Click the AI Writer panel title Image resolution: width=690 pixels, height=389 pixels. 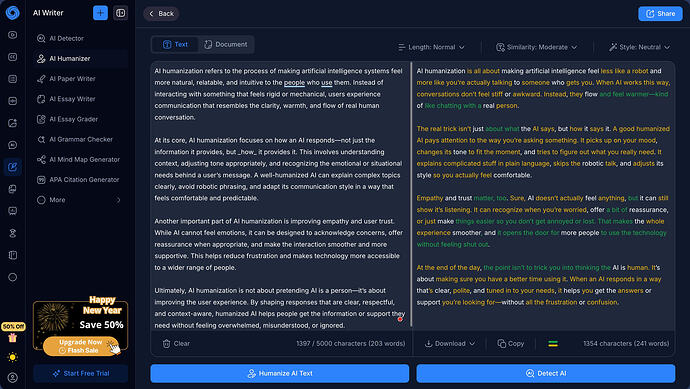(48, 13)
